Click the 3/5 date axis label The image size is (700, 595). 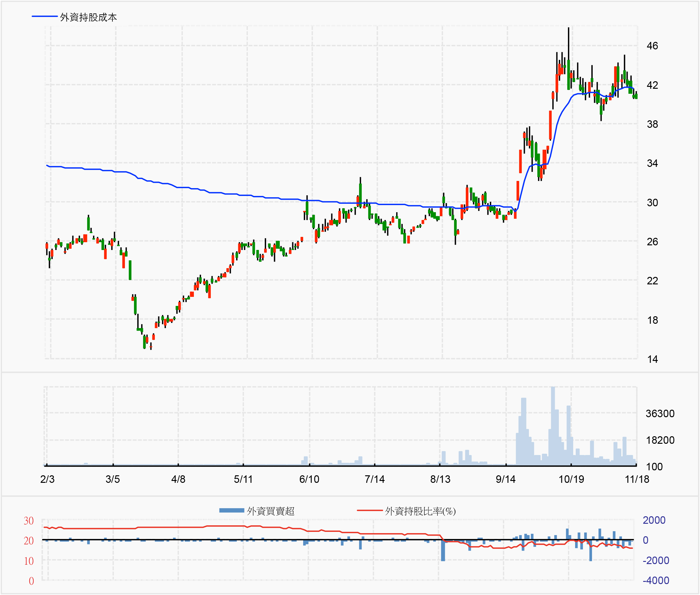pyautogui.click(x=113, y=479)
